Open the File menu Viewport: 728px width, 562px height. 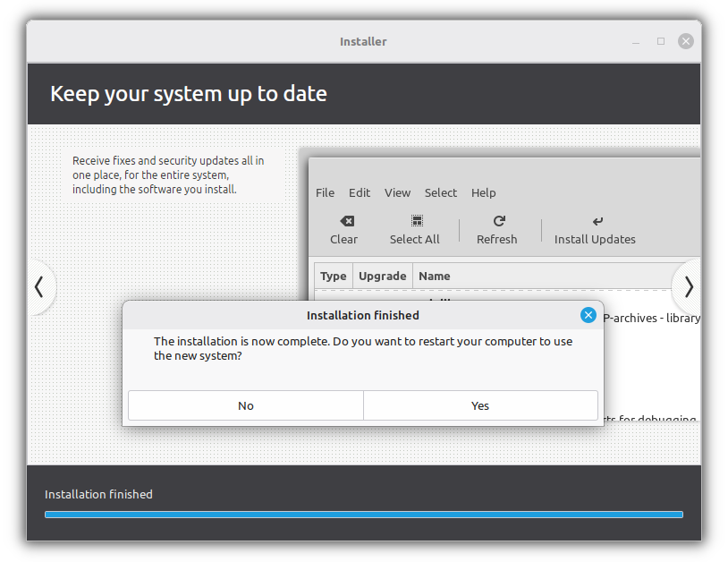[325, 192]
